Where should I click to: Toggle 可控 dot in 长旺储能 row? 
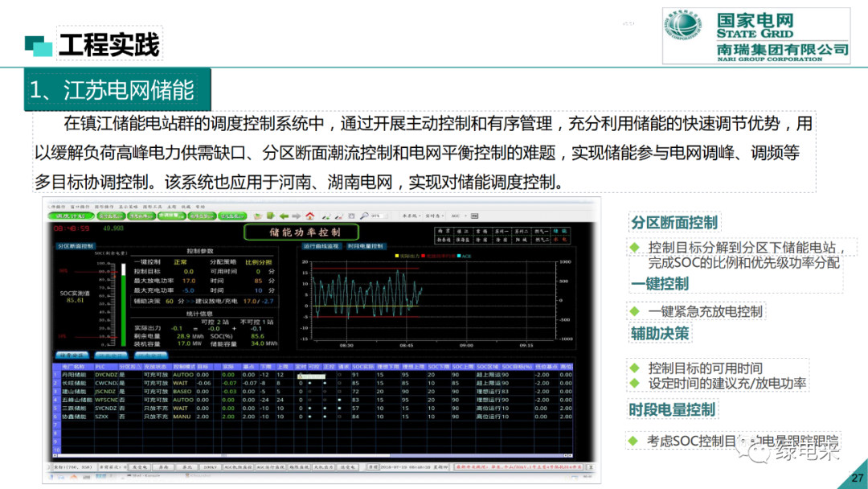(309, 383)
